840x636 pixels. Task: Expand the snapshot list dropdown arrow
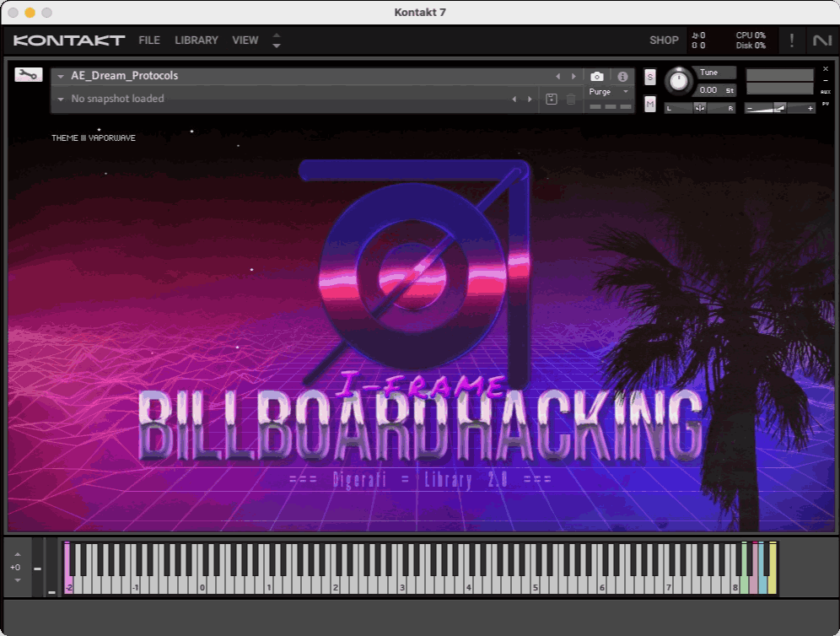pos(61,100)
